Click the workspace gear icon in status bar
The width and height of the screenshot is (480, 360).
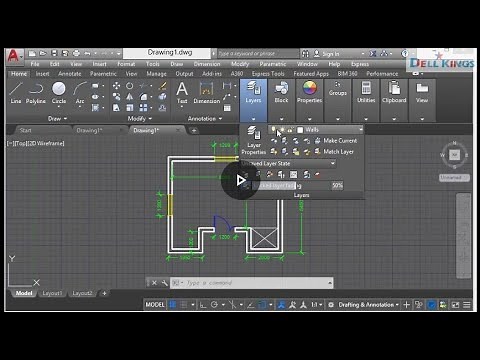(x=331, y=305)
